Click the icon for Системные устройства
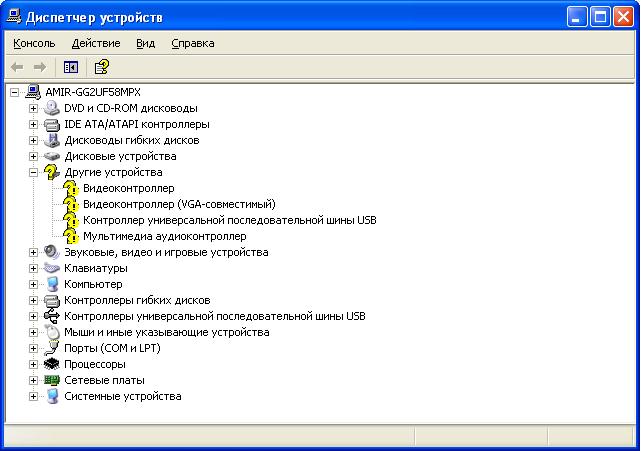644x451 pixels. coord(52,396)
